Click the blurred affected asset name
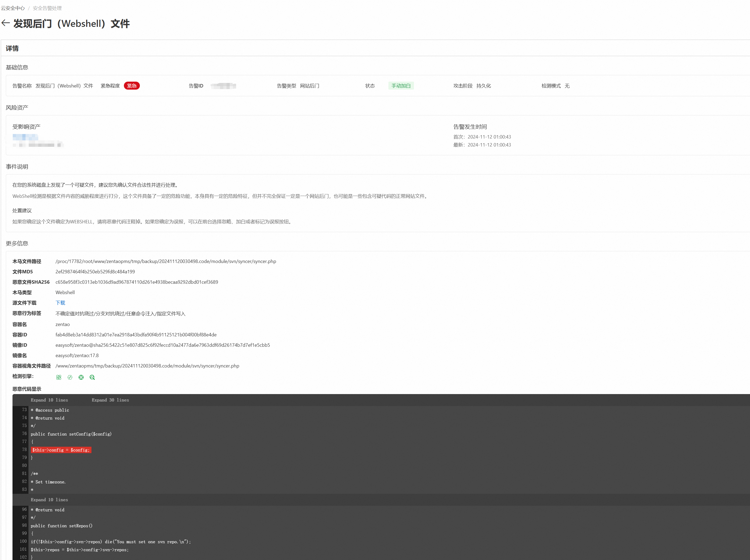 (26, 137)
